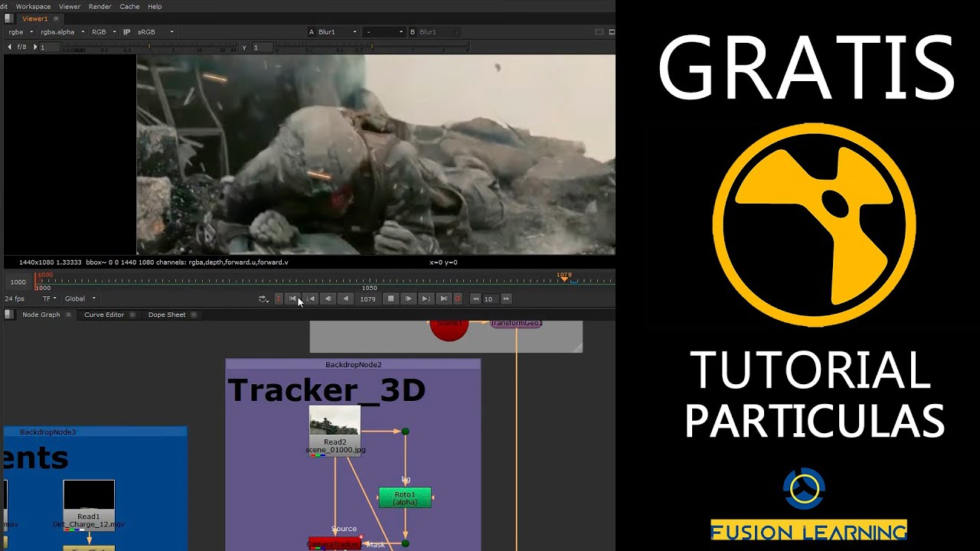Jump to next keyframe button
Image resolution: width=980 pixels, height=551 pixels.
426,298
